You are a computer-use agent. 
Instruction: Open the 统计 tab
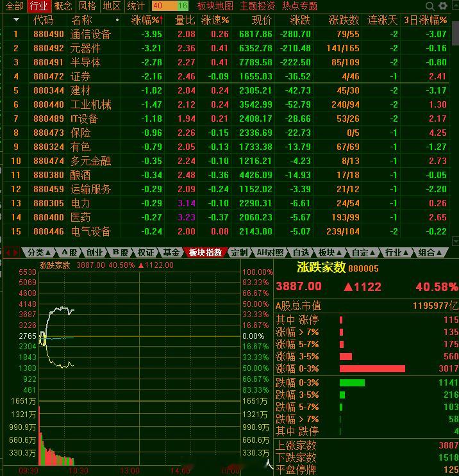(x=136, y=6)
